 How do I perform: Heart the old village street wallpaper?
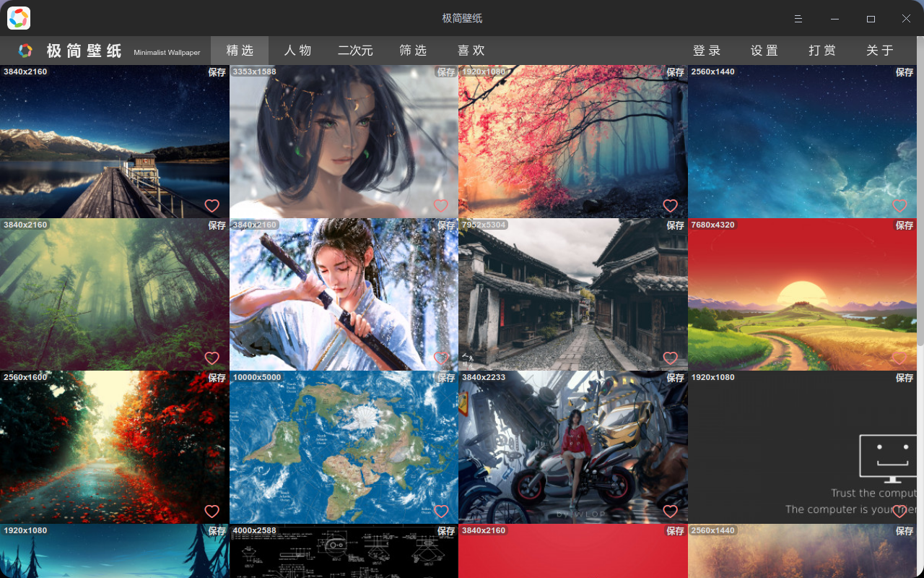[670, 358]
